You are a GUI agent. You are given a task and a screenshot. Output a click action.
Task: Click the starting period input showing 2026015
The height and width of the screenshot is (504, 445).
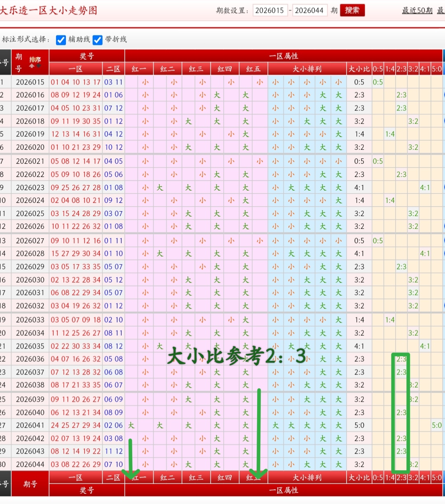pyautogui.click(x=270, y=10)
